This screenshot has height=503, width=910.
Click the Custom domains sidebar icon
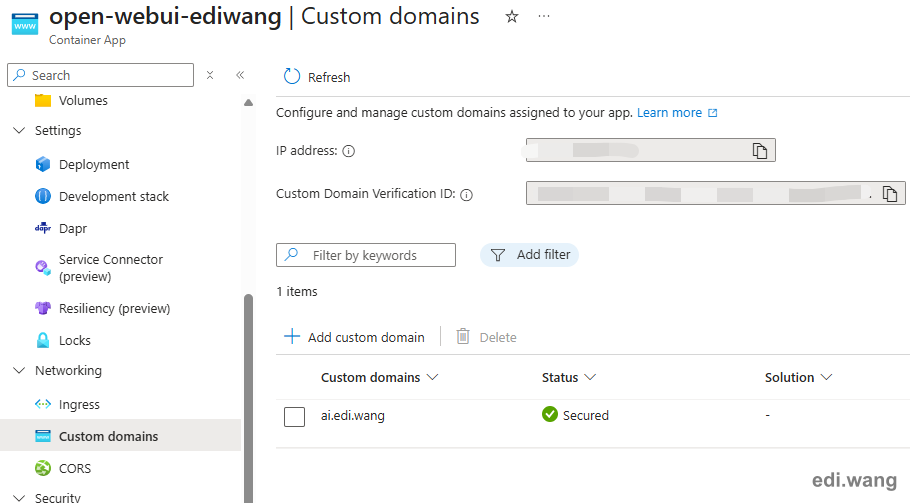coord(43,436)
